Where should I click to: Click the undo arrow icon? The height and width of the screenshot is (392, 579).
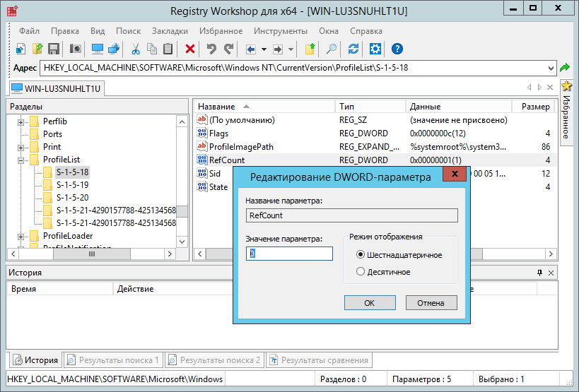pos(211,49)
